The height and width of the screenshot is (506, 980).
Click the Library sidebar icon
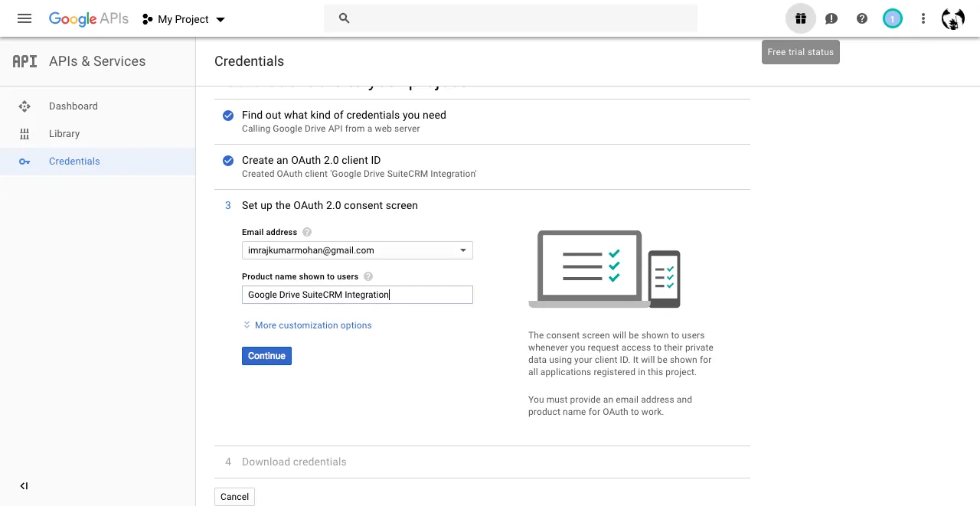[x=24, y=134]
